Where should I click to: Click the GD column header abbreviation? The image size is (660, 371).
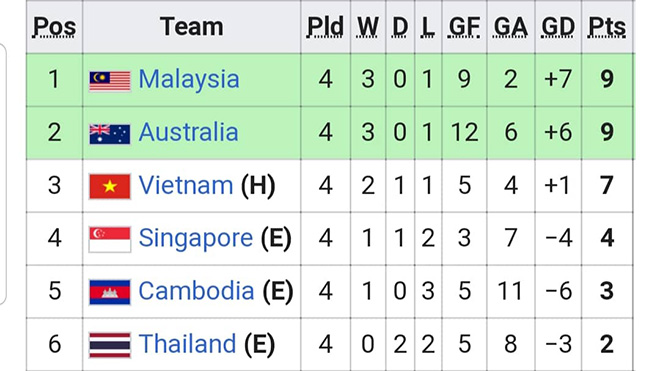[558, 27]
